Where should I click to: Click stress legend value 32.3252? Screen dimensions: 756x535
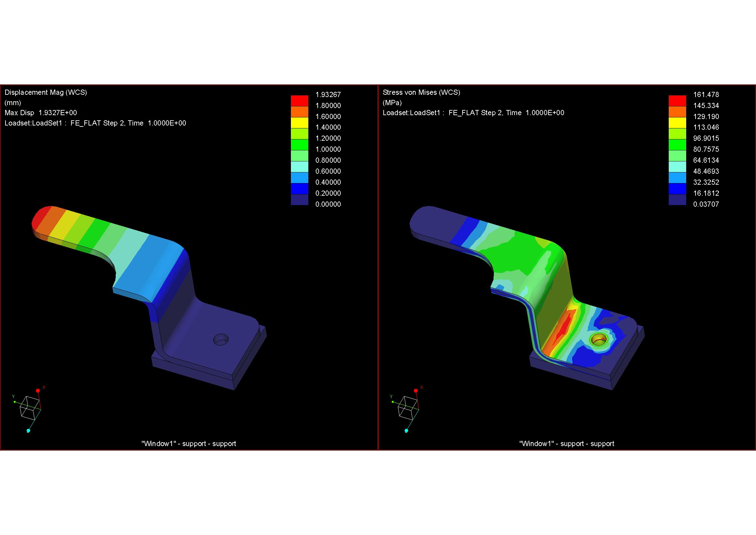pyautogui.click(x=706, y=182)
